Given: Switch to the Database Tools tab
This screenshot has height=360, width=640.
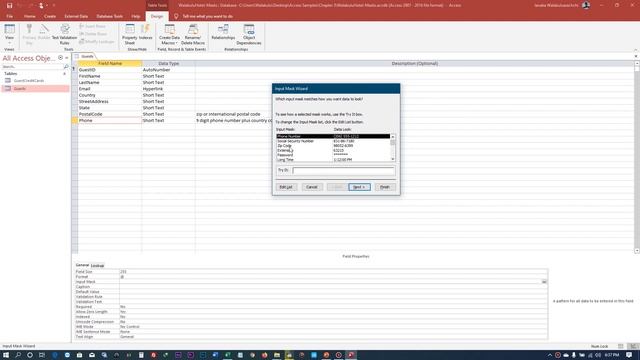Looking at the screenshot, I should (x=109, y=16).
